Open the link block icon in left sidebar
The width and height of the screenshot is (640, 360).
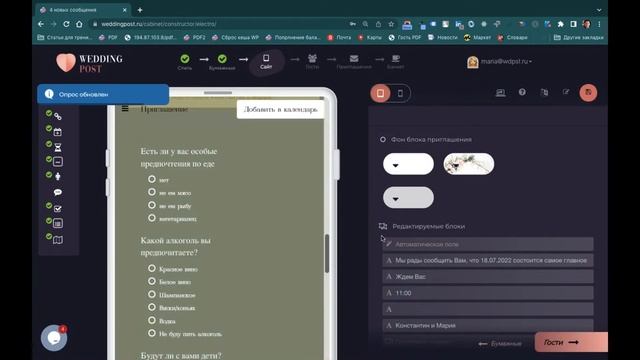[x=58, y=117]
